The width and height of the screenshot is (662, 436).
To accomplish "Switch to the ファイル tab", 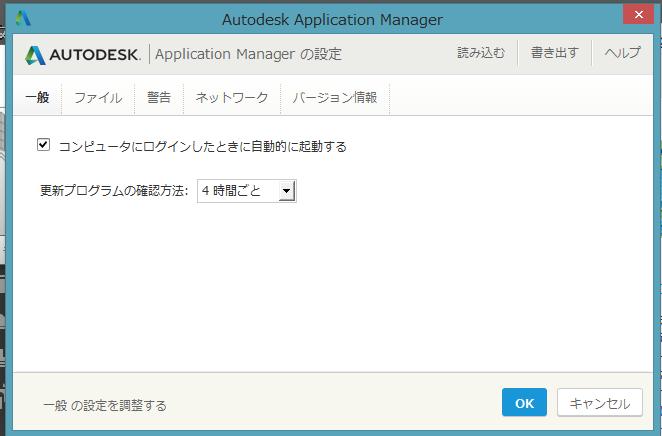I will point(98,97).
